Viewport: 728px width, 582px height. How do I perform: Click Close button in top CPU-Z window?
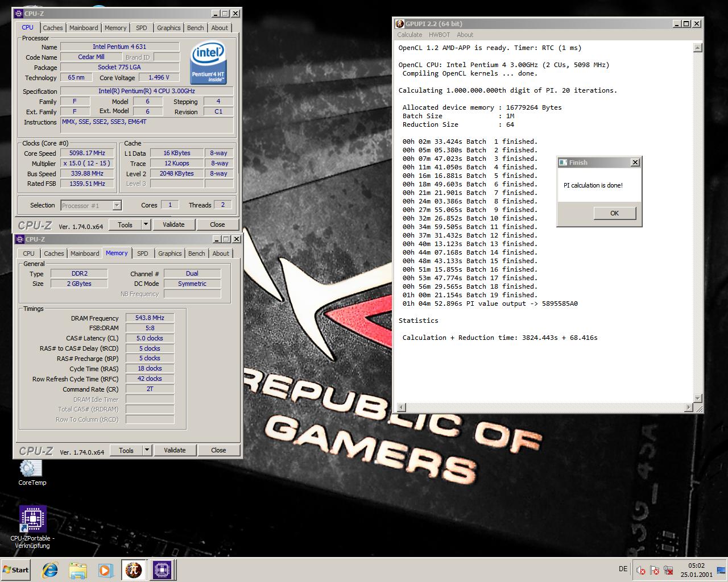217,225
